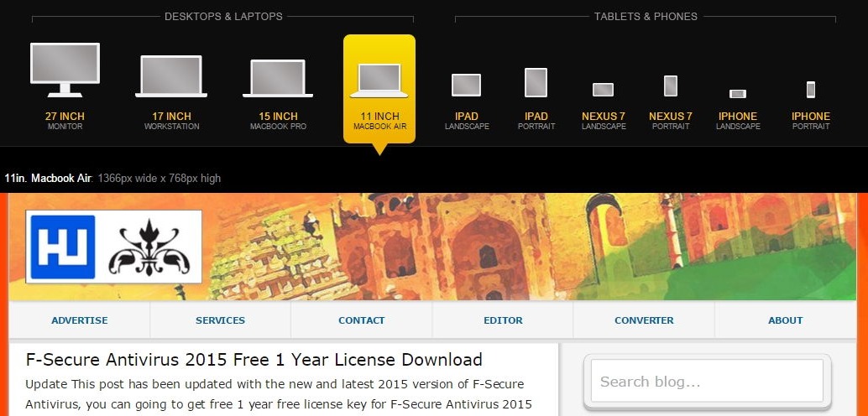This screenshot has width=868, height=416.
Task: Switch to the iPad landscape icon
Action: click(466, 86)
